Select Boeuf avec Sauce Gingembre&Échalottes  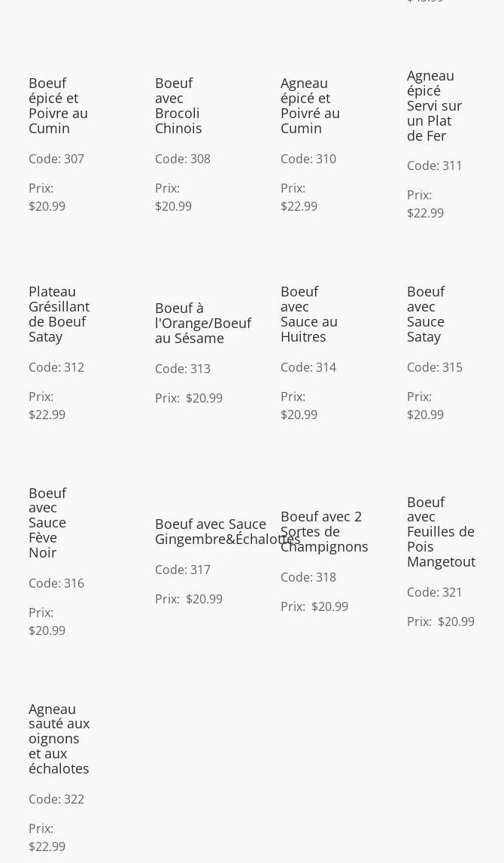(x=228, y=532)
